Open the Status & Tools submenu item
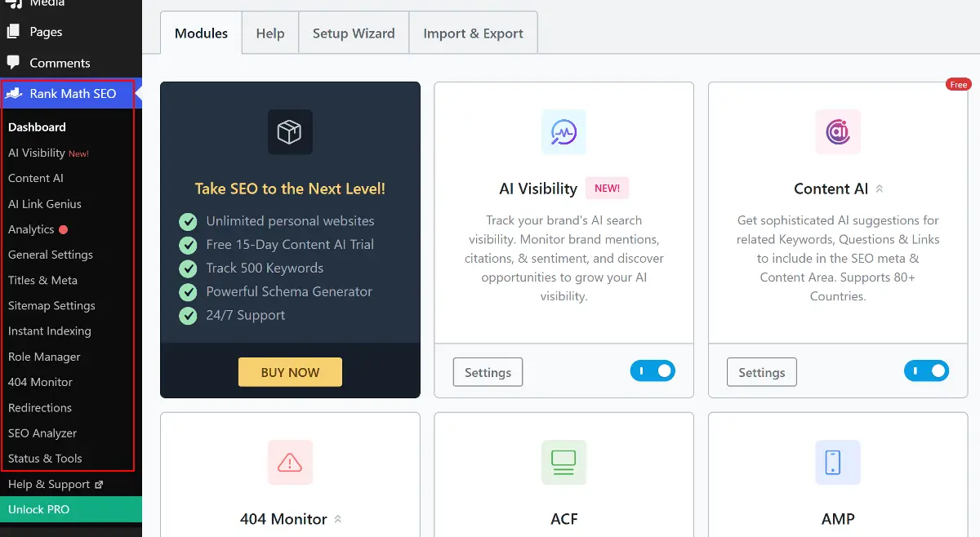The height and width of the screenshot is (537, 980). coord(45,459)
